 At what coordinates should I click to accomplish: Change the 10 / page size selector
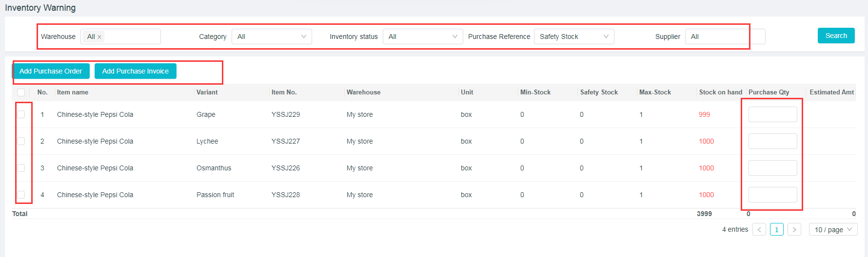[x=833, y=230]
